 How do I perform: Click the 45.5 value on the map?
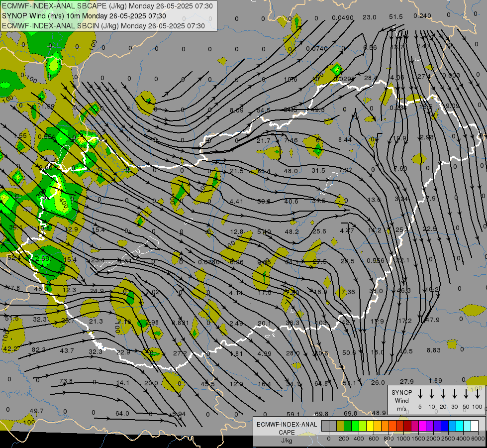pos(208,384)
